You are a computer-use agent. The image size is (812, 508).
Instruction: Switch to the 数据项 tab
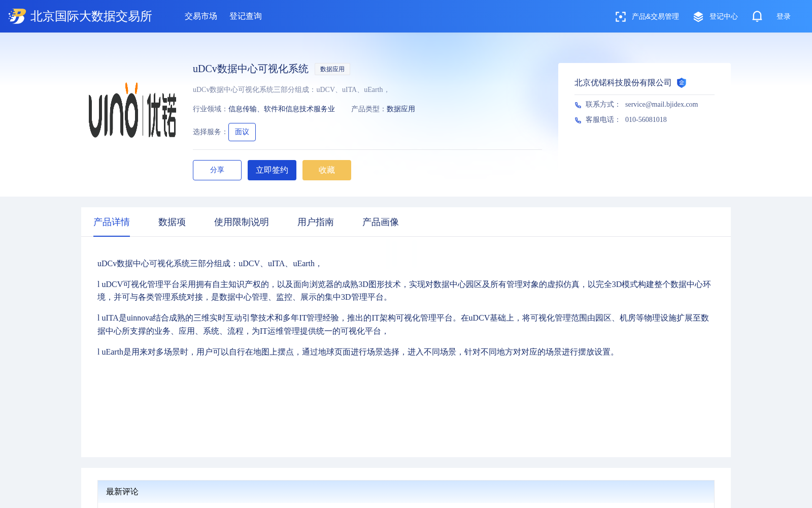point(172,222)
